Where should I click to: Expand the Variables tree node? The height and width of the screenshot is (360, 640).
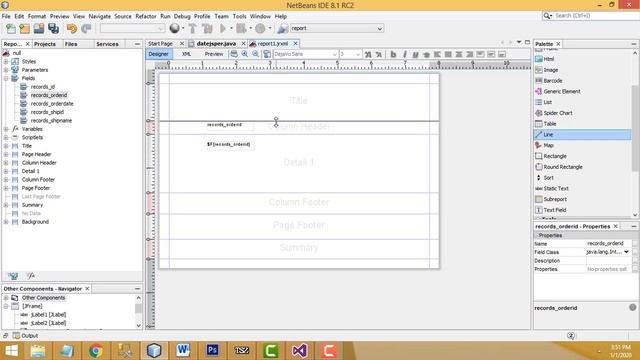coord(6,129)
